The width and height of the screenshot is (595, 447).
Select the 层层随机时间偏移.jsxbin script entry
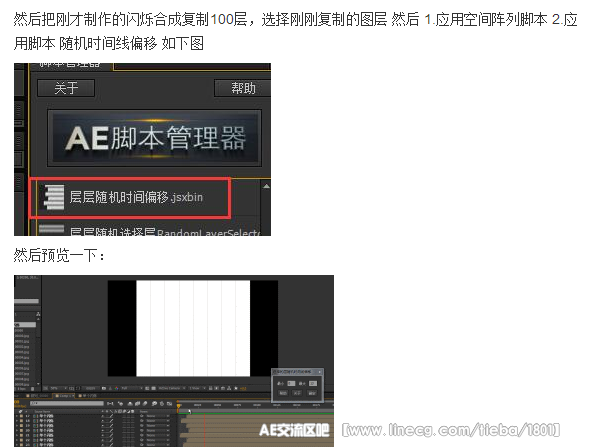pos(130,197)
